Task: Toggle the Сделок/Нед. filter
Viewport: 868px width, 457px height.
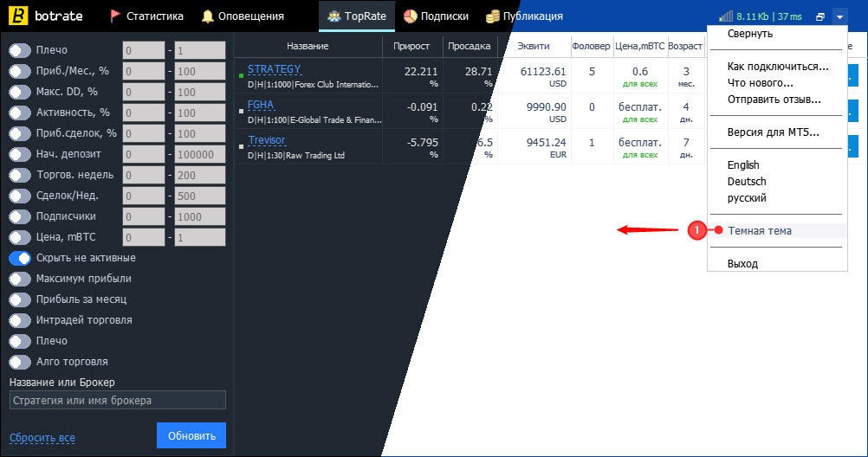Action: click(20, 196)
